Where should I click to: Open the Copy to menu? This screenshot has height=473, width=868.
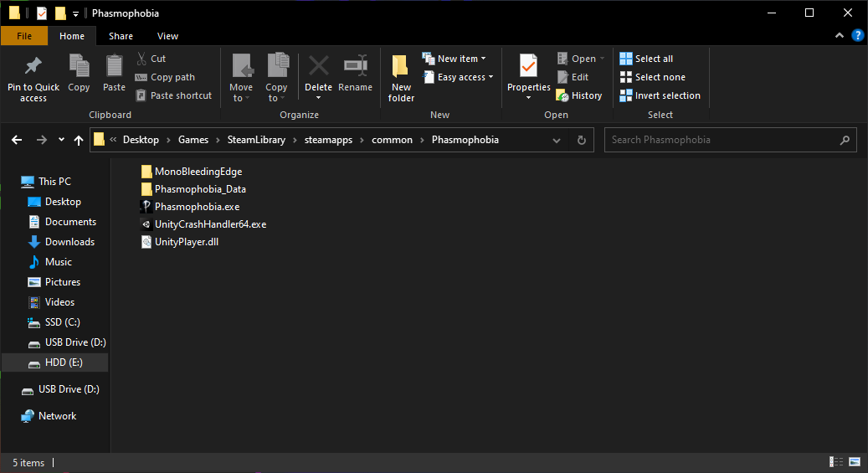click(276, 78)
